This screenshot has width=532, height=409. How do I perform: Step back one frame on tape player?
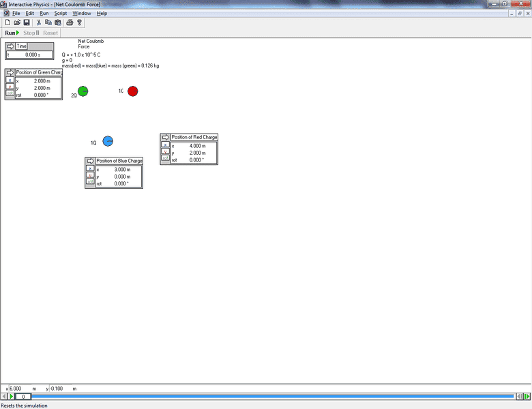[4, 397]
